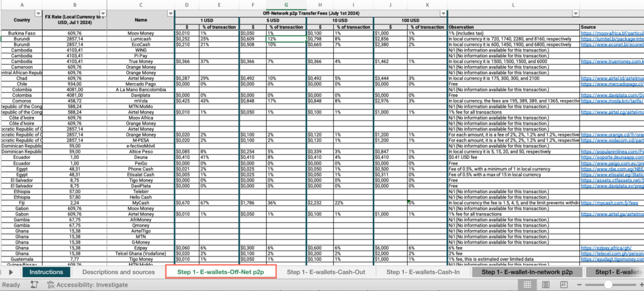Open the econet.bi source link
The width and height of the screenshot is (644, 291).
[612, 45]
